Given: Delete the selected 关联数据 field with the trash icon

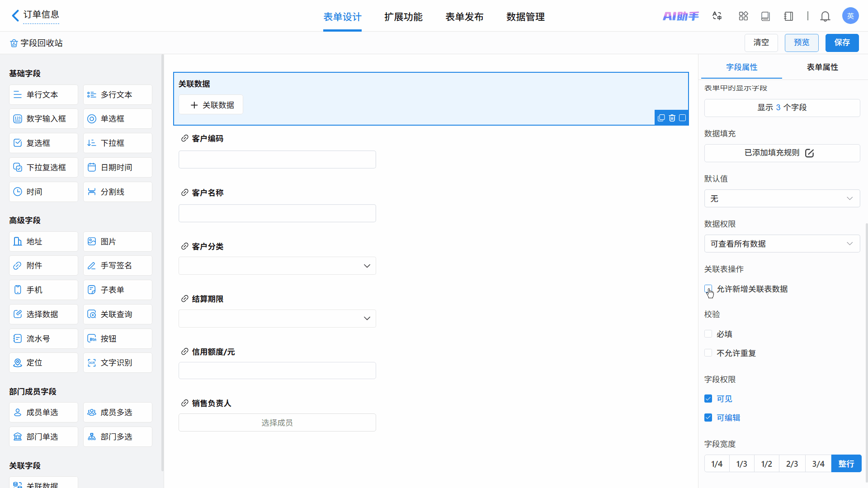Looking at the screenshot, I should coord(672,118).
